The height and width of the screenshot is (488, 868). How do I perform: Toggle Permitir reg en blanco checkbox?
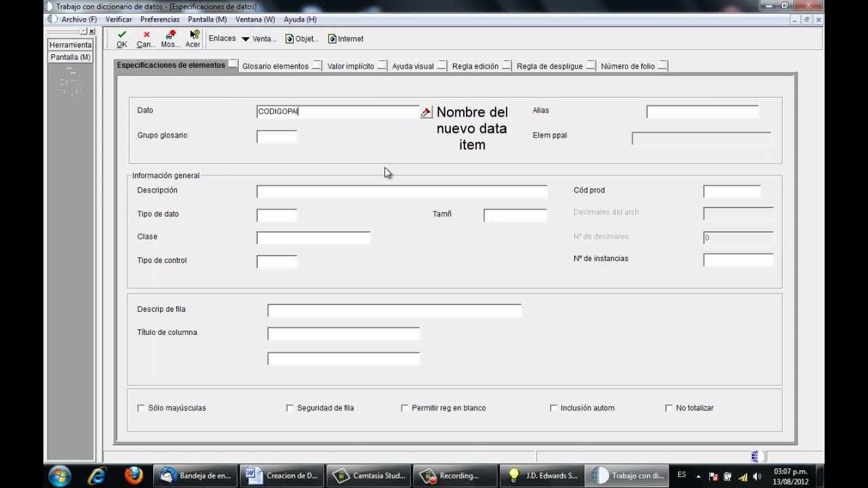404,408
